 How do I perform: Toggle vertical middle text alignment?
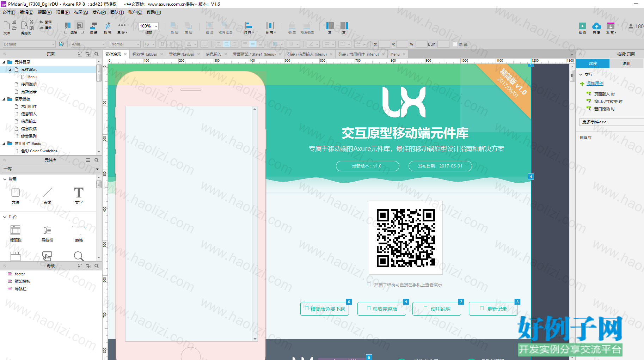(253, 44)
